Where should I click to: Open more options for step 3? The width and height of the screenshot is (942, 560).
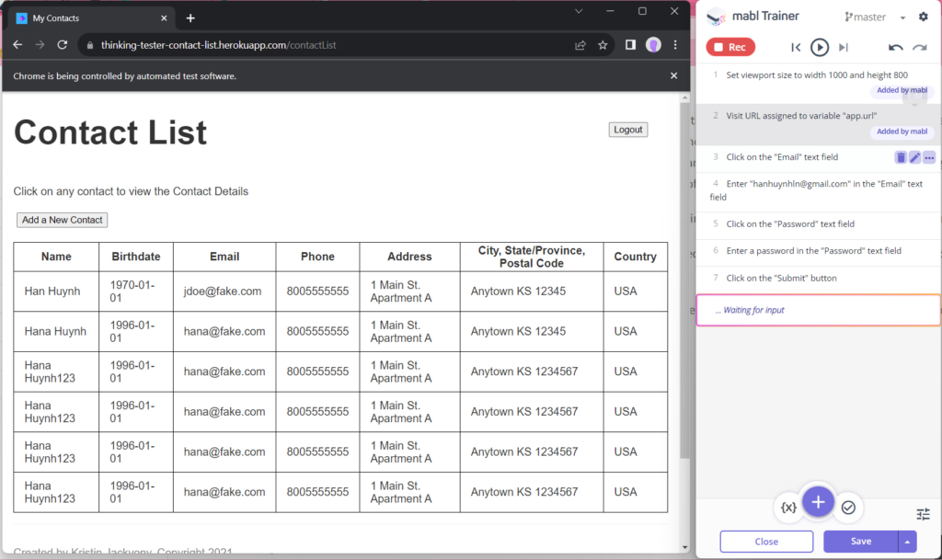pos(929,157)
